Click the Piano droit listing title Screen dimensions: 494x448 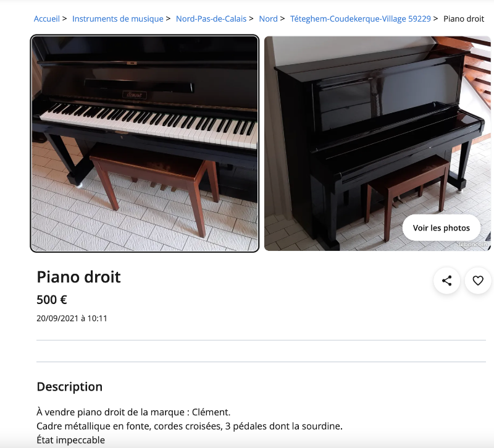click(79, 277)
